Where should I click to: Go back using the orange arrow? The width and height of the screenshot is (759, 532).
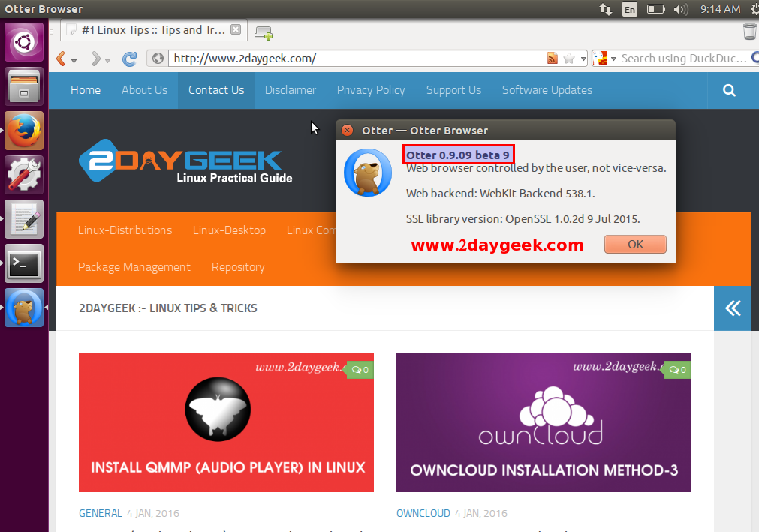coord(61,59)
